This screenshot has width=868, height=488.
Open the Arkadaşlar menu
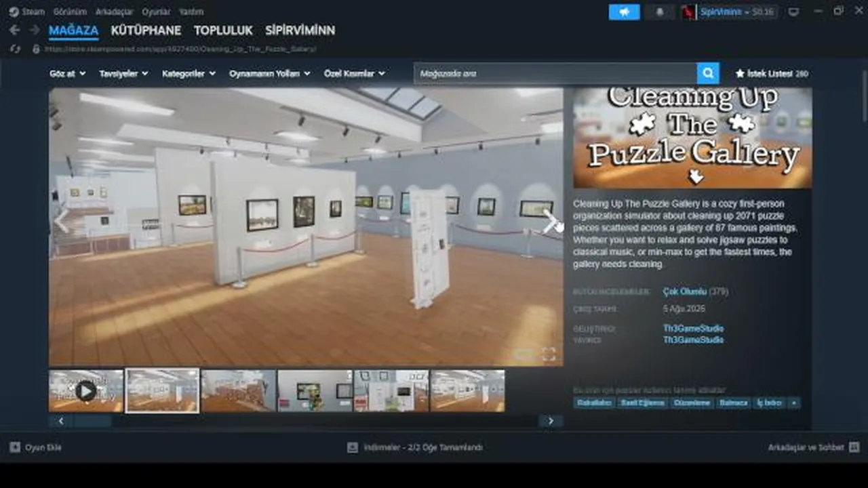click(x=114, y=12)
